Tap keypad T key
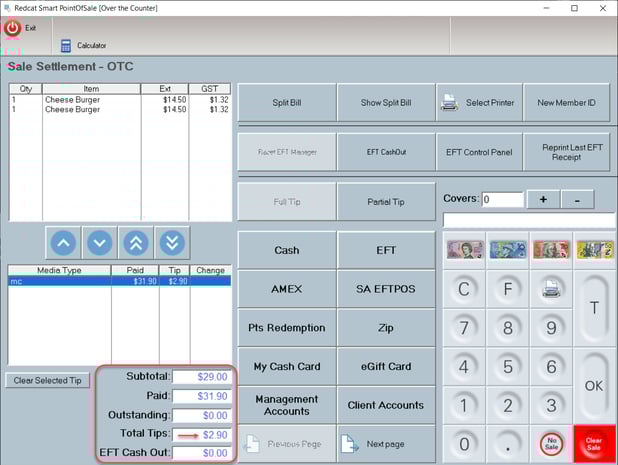Viewport: 618px width, 465px height. pyautogui.click(x=594, y=308)
